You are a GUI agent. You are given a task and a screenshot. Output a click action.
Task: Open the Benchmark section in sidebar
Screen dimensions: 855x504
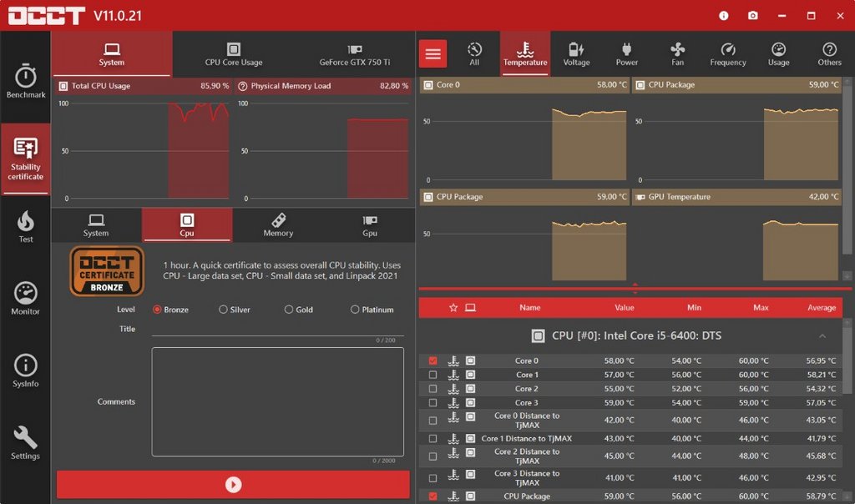pos(26,81)
